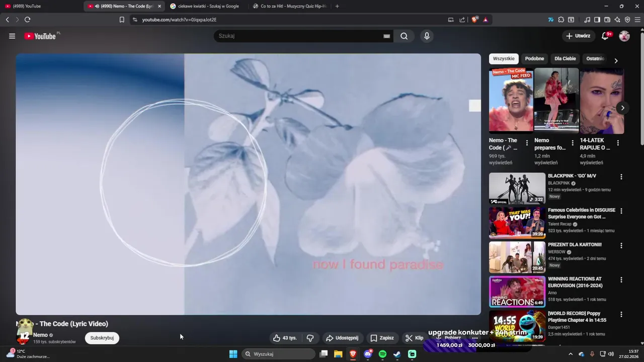Start voice search with the microphone
The image size is (644, 362).
(x=427, y=36)
